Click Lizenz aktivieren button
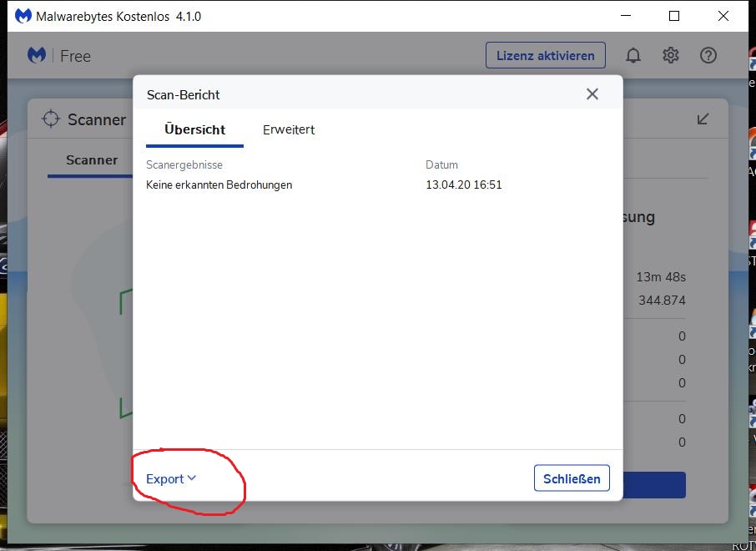756x551 pixels. pyautogui.click(x=545, y=55)
